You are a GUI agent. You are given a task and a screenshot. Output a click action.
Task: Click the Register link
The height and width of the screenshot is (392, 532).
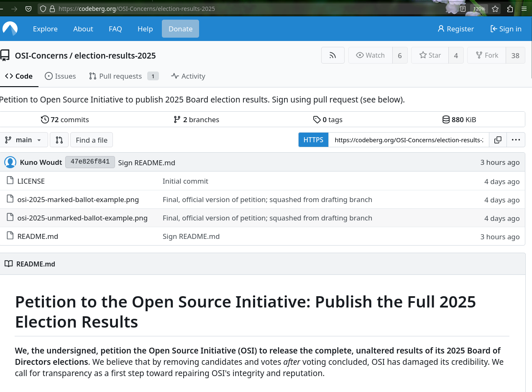pos(456,29)
